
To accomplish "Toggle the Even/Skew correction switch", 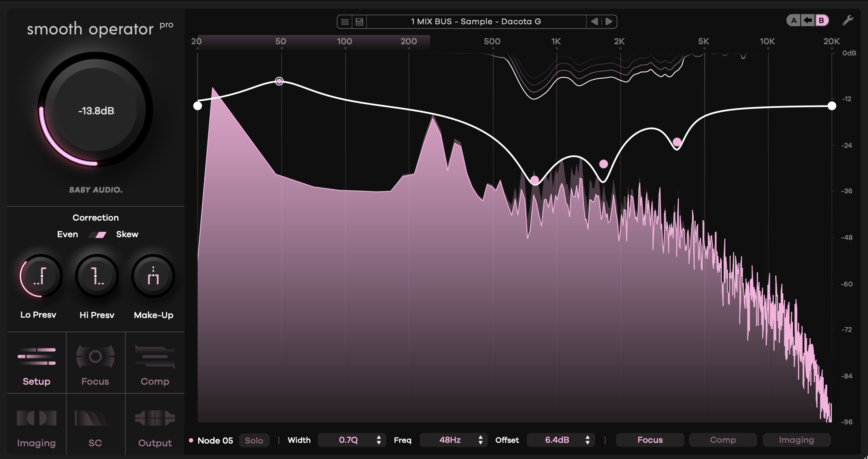I will tap(97, 235).
